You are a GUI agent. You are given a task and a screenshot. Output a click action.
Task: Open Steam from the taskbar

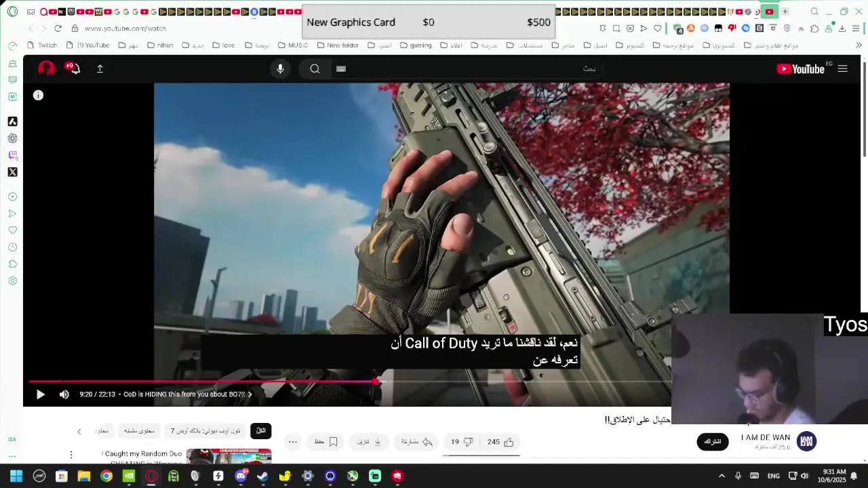tap(262, 476)
